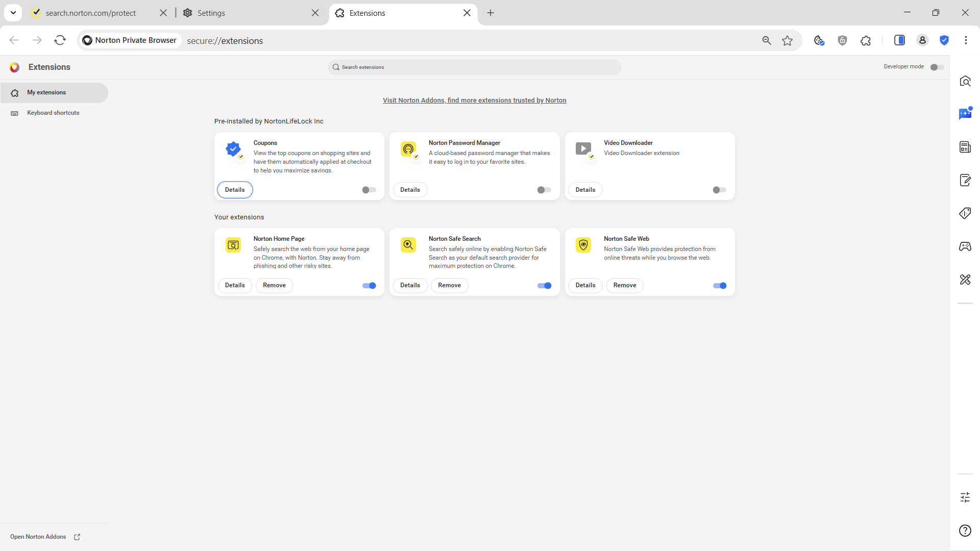Select My extensions in the left menu
Viewport: 980px width, 551px height.
pyautogui.click(x=54, y=93)
